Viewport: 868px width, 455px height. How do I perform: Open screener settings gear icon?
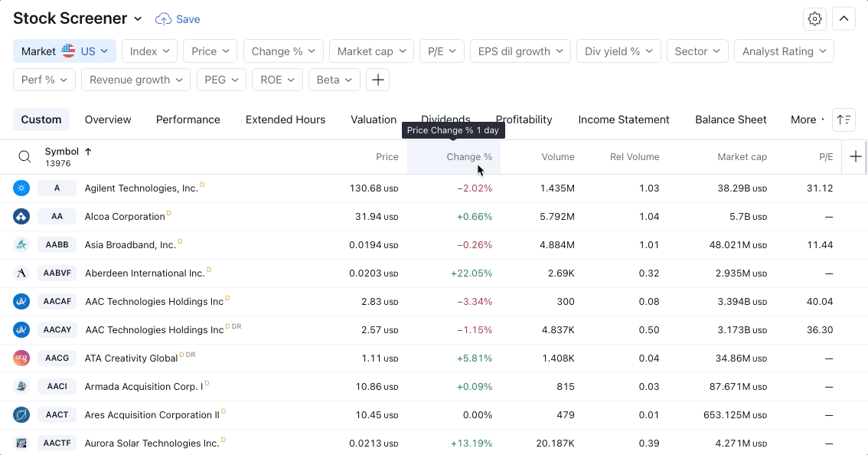click(x=815, y=19)
